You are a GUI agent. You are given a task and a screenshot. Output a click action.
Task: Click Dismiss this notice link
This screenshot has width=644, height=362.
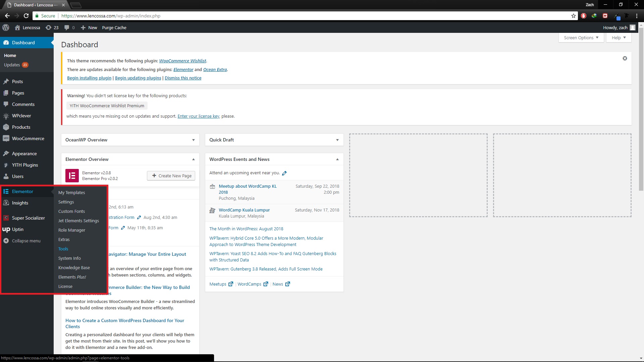183,78
